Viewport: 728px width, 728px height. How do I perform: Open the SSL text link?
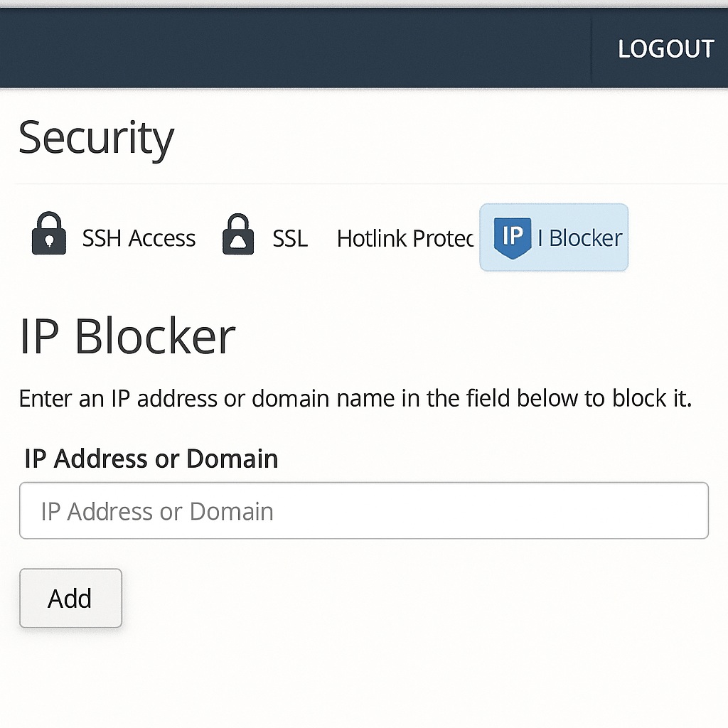(290, 238)
